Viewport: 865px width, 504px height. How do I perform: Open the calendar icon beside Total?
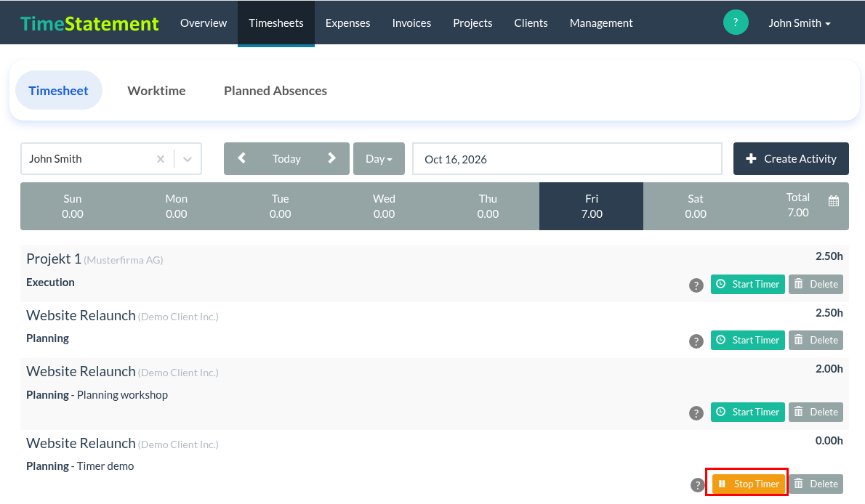(834, 201)
